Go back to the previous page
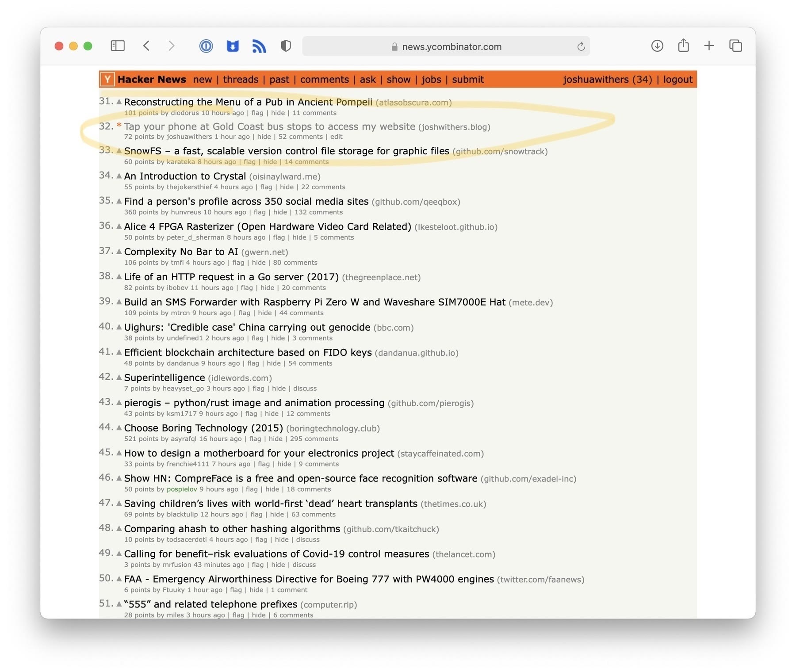The image size is (796, 672). (146, 46)
